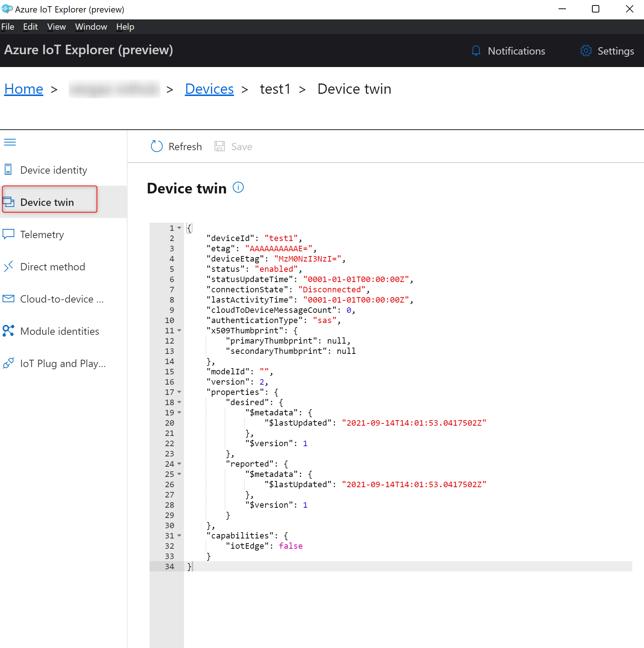644x648 pixels.
Task: Click the Notifications bell icon
Action: point(476,51)
